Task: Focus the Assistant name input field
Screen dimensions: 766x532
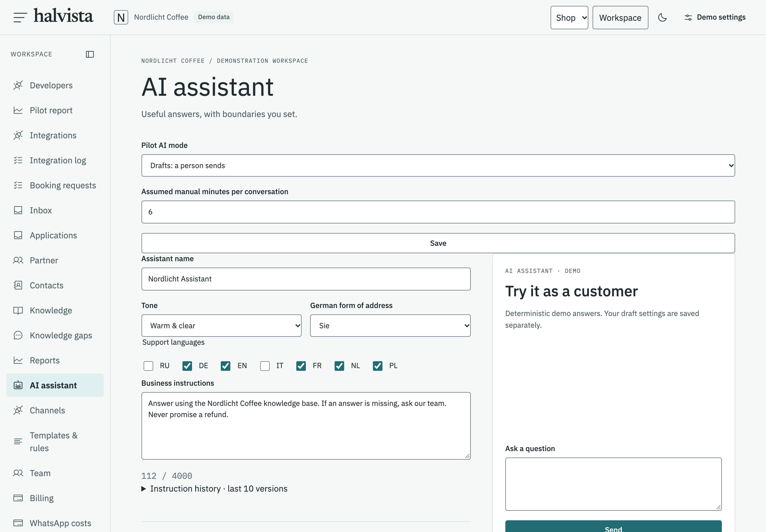Action: (x=306, y=279)
